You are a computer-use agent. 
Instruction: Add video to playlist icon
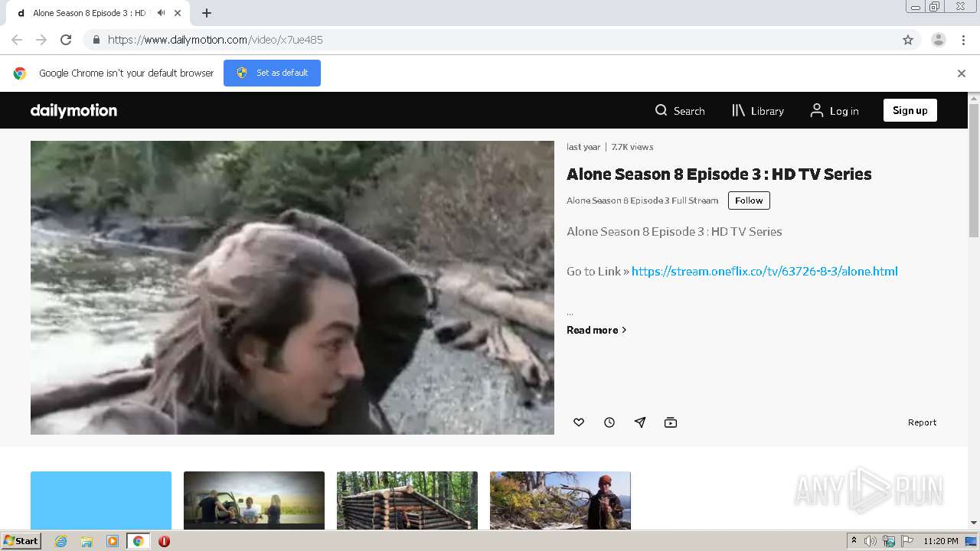pyautogui.click(x=671, y=422)
